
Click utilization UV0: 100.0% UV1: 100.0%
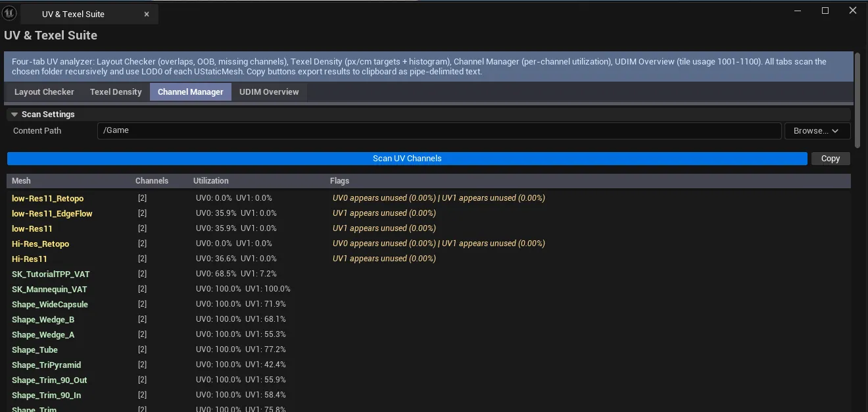243,289
